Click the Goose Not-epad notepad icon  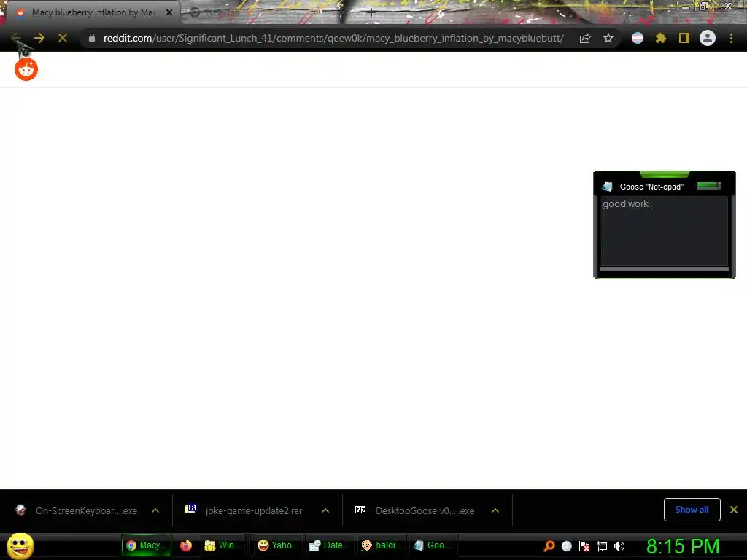tap(608, 186)
